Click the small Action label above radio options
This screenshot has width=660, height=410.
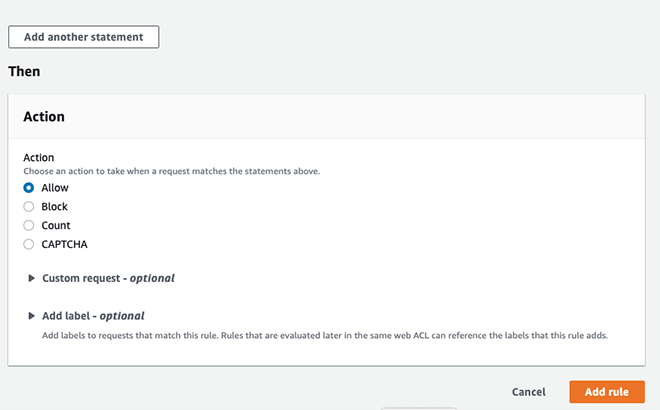pos(39,158)
